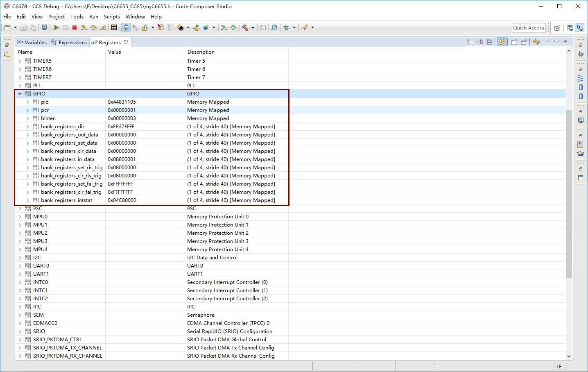Click the scroll up arrow in Registers

(569, 51)
